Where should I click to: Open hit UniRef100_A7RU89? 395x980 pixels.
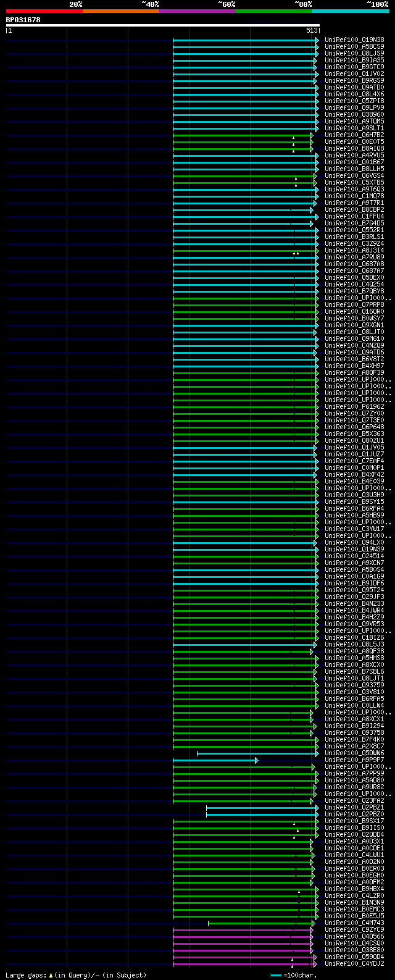tap(354, 258)
